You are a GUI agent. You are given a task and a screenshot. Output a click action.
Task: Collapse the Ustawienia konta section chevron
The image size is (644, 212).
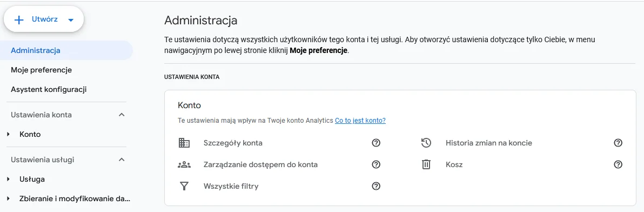(122, 115)
